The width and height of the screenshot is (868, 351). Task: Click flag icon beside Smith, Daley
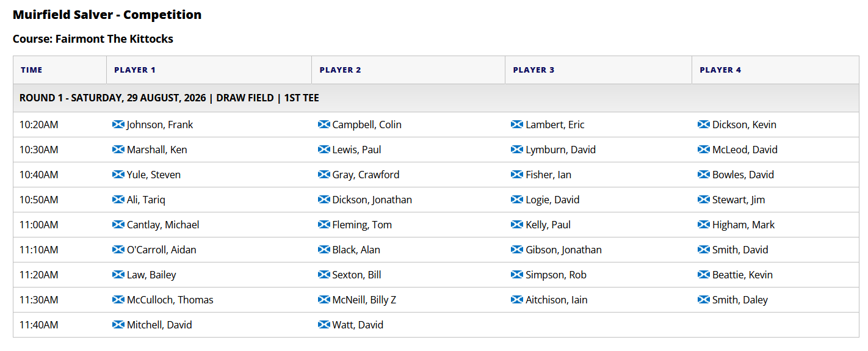tap(704, 300)
